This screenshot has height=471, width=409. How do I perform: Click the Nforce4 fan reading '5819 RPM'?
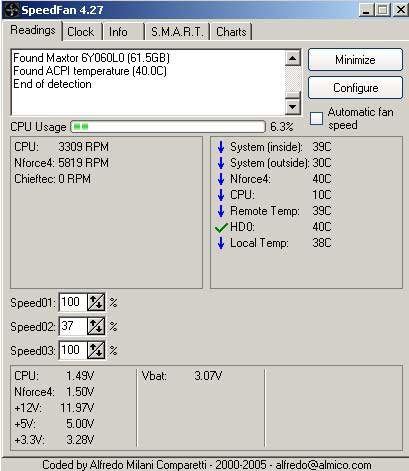(x=83, y=163)
